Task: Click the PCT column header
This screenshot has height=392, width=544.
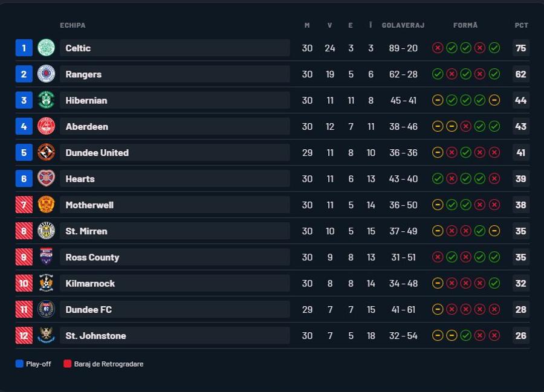Action: [522, 25]
